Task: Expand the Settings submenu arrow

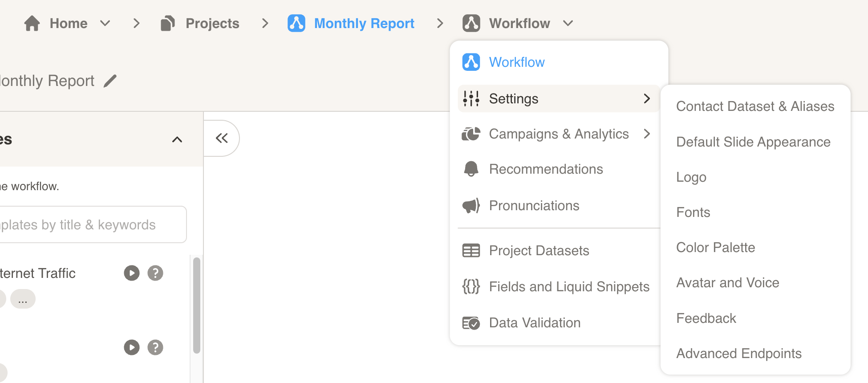Action: tap(647, 98)
